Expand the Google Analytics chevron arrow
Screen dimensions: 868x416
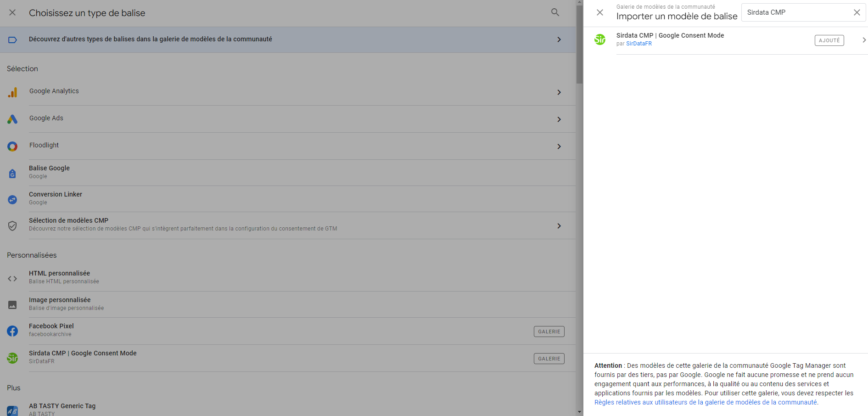pos(559,92)
